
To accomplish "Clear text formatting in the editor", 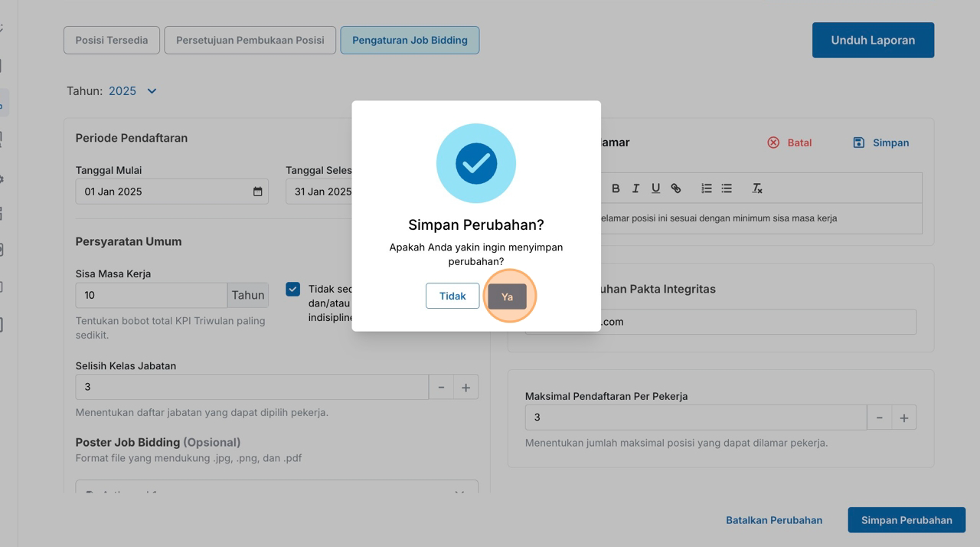I will coord(757,188).
